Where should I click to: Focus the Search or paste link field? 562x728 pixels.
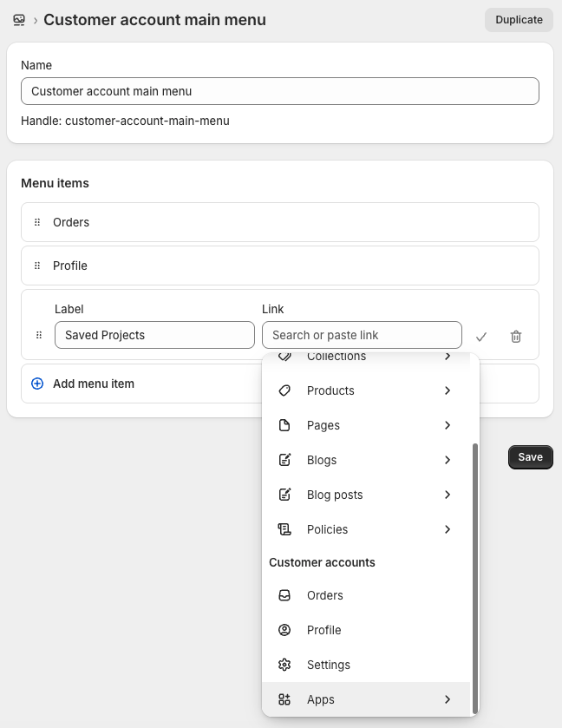362,335
